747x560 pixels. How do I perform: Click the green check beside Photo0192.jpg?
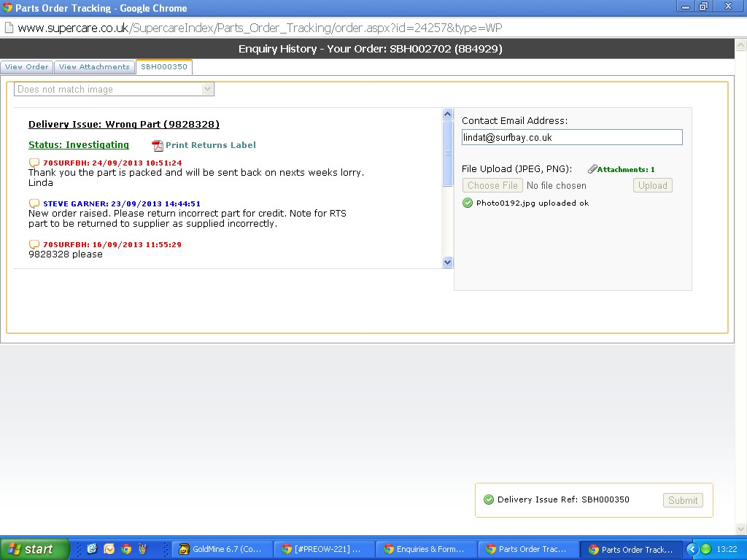click(468, 203)
